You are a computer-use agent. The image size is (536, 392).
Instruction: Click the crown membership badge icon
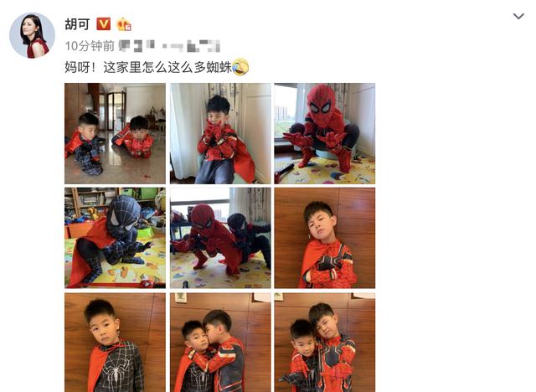124,24
